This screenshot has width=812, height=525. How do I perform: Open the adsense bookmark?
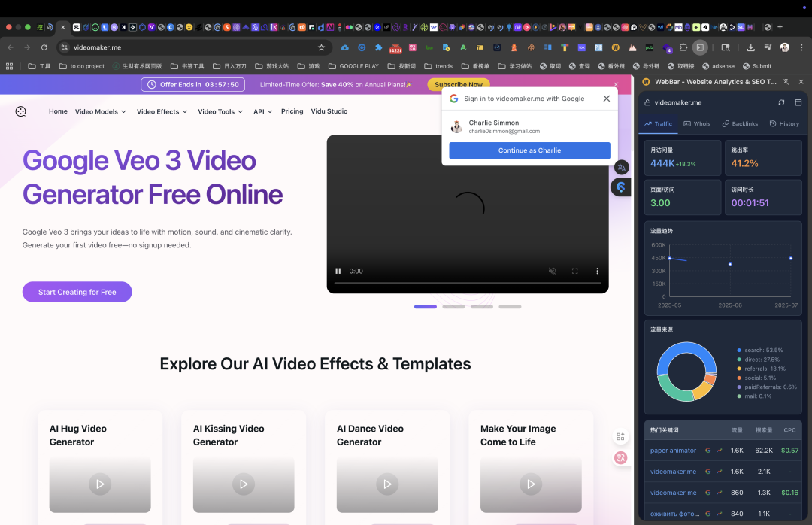pyautogui.click(x=718, y=66)
